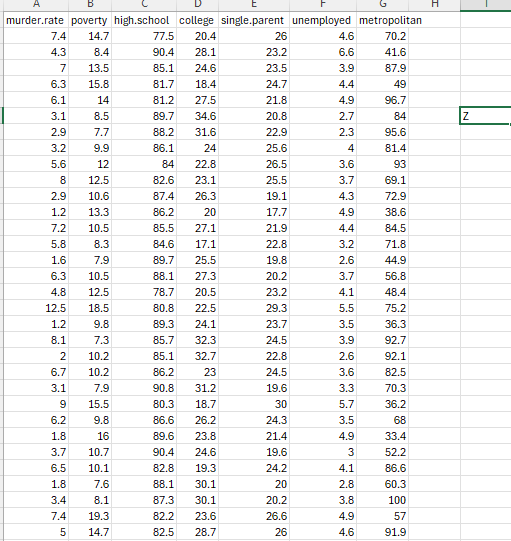Click the college value 28.1

[197, 52]
